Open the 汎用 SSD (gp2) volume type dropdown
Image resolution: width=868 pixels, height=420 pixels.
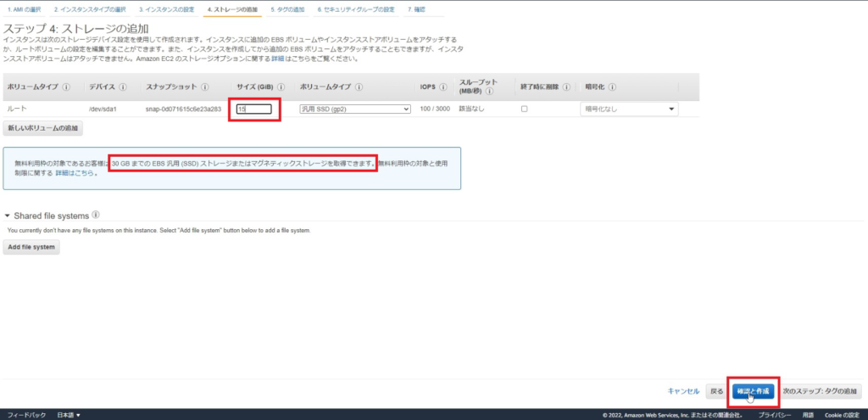click(355, 109)
